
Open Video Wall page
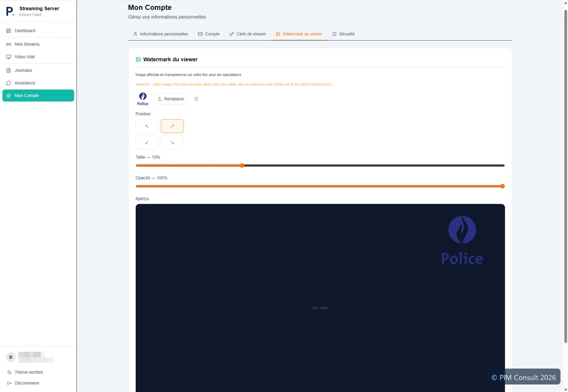coord(38,57)
